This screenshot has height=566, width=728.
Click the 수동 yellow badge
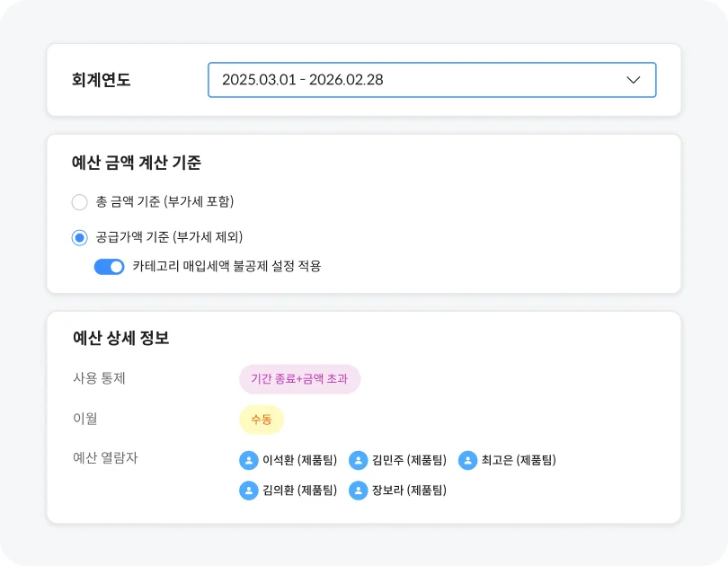point(261,419)
